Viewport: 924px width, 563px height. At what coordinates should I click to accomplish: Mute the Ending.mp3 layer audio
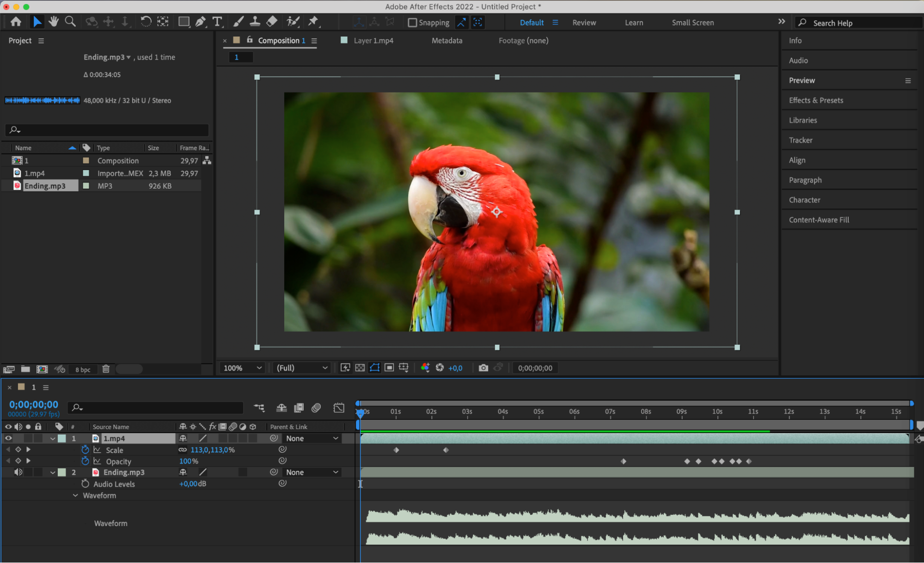click(18, 472)
